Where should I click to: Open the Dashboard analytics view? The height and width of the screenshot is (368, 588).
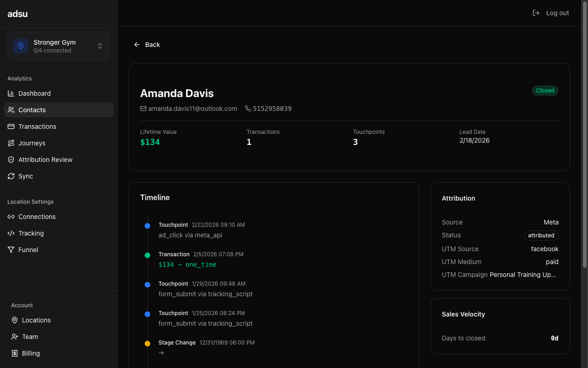point(34,93)
